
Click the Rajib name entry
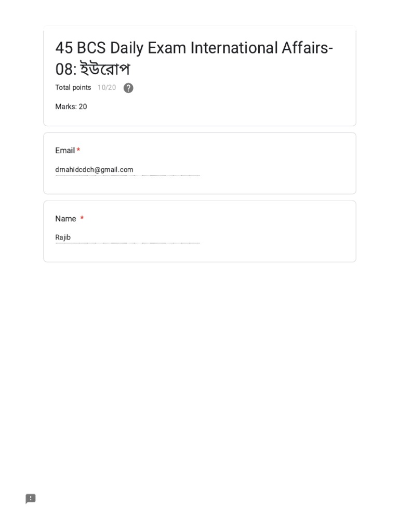[63, 237]
